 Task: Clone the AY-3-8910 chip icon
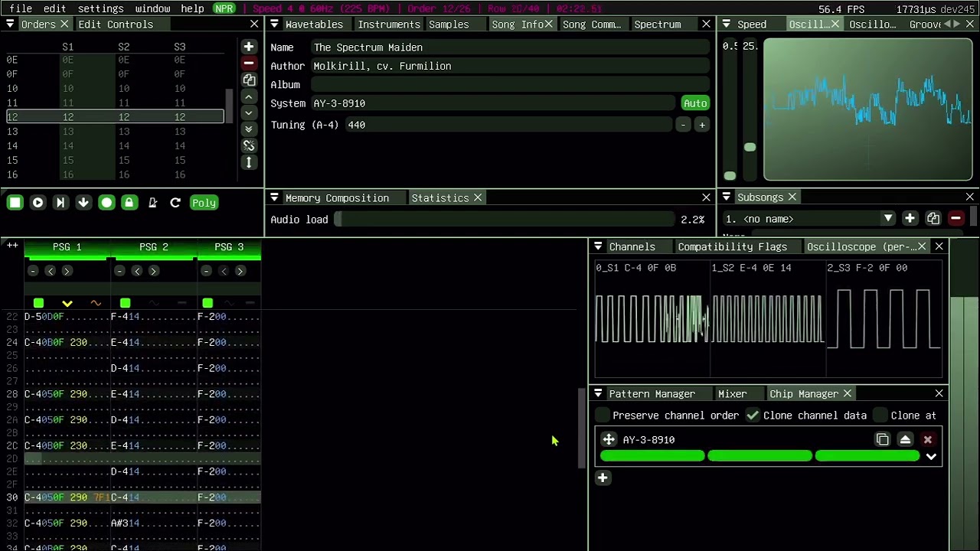tap(883, 440)
